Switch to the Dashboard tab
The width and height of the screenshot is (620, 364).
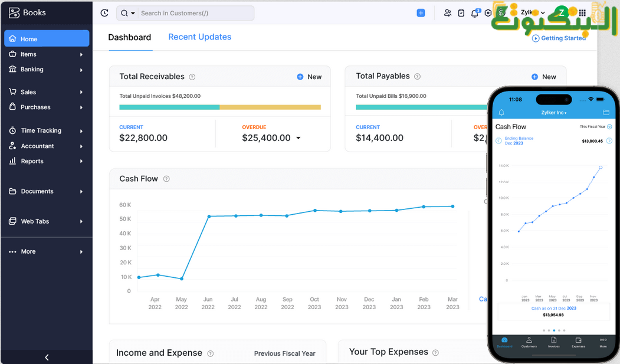(x=130, y=38)
